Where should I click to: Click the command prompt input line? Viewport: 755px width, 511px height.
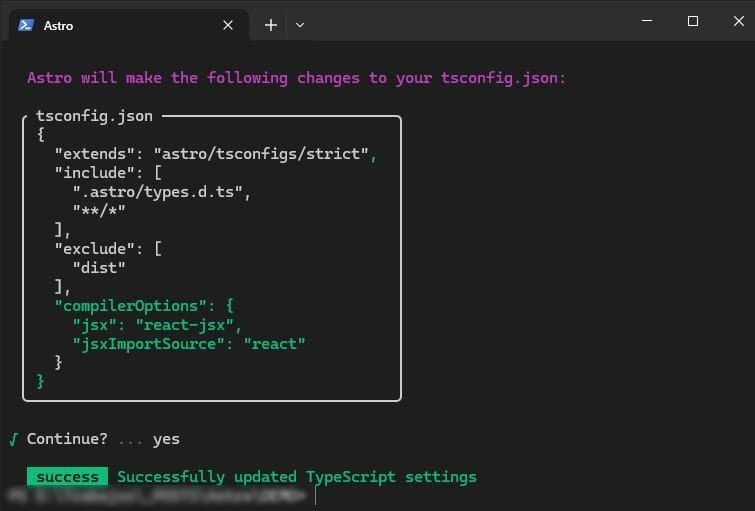[x=164, y=496]
